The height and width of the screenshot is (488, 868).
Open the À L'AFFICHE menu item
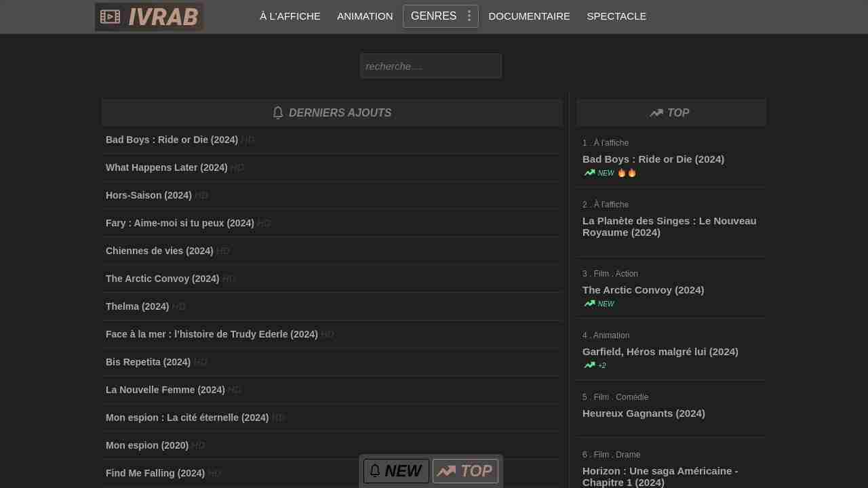[x=290, y=16]
